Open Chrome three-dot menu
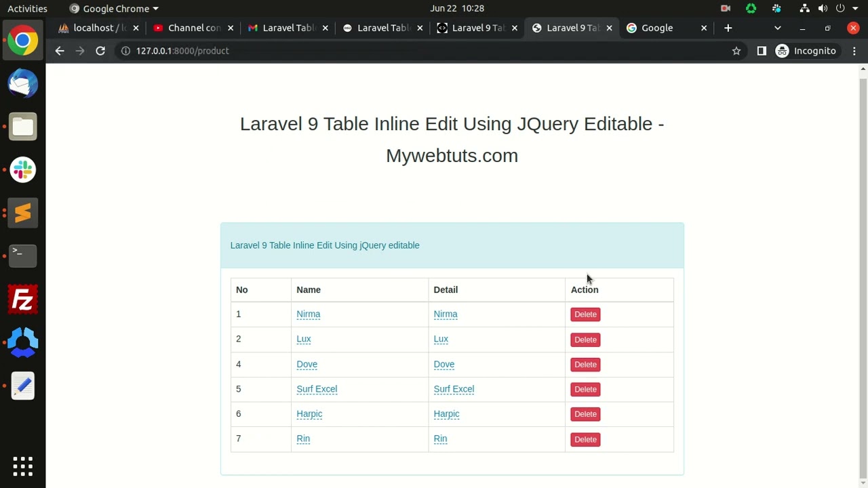The image size is (868, 488). click(x=854, y=51)
